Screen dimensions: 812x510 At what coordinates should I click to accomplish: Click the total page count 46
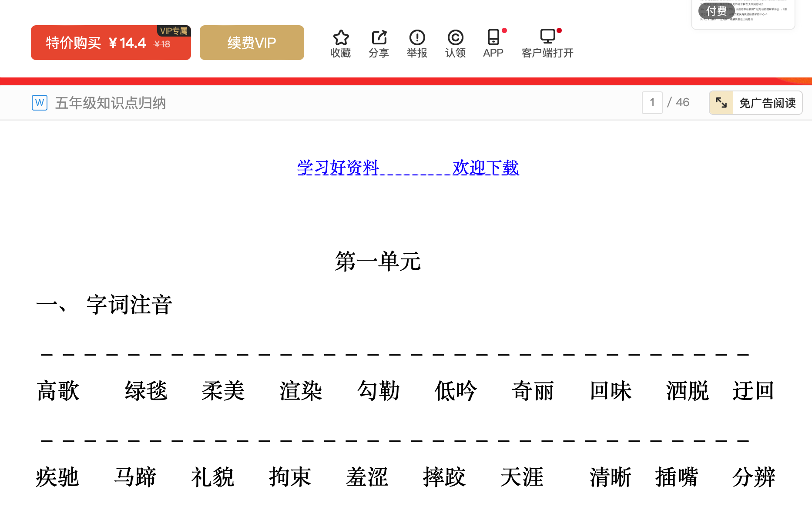[682, 102]
